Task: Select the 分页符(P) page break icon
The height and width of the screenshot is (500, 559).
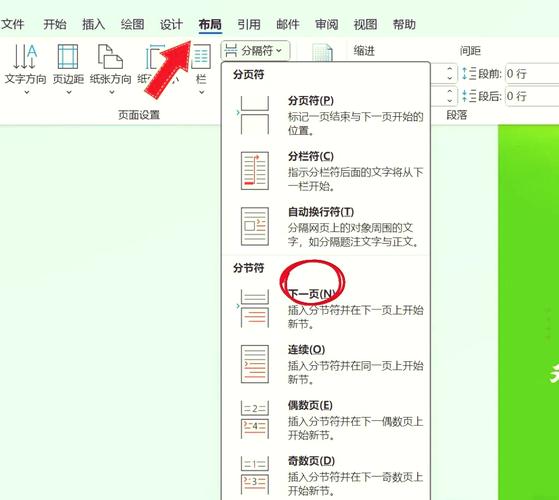Action: [255, 115]
